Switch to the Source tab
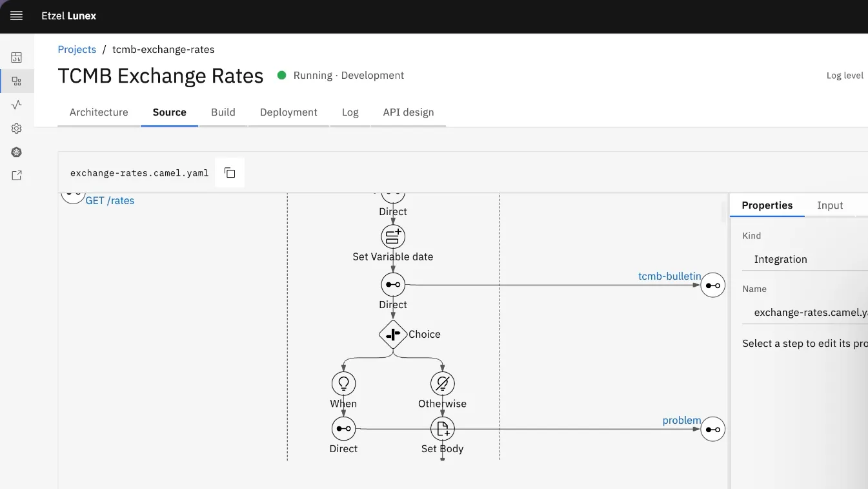 click(170, 112)
